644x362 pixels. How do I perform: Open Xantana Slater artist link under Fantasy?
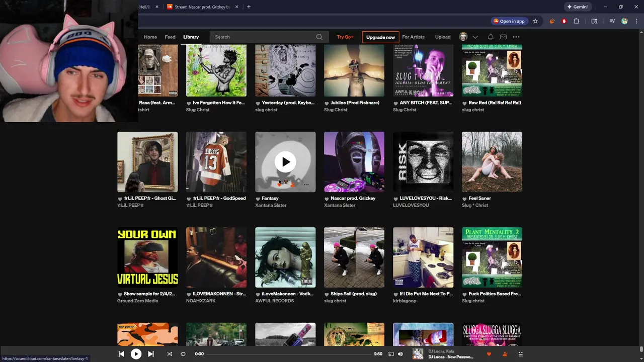point(271,205)
